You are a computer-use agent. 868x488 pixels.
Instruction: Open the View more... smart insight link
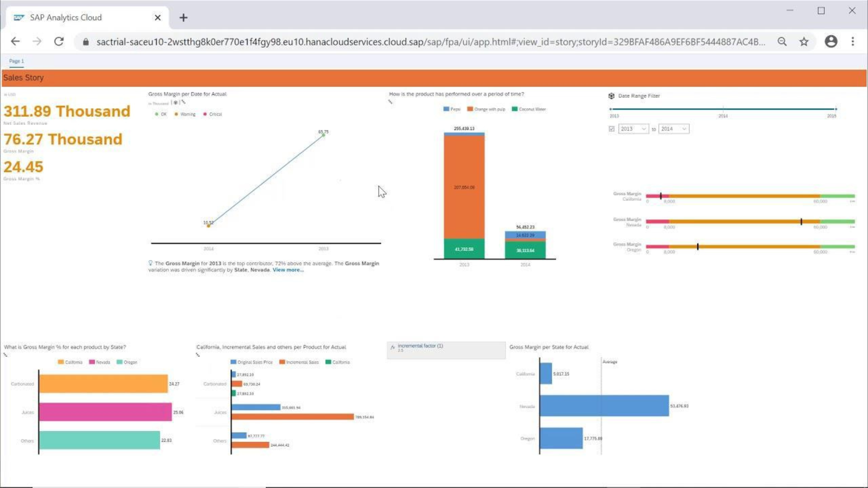tap(288, 270)
